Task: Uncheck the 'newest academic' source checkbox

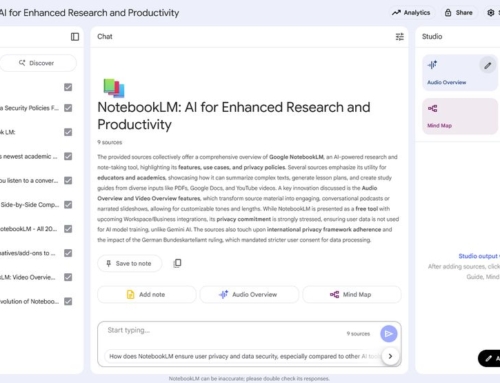Action: click(x=68, y=156)
